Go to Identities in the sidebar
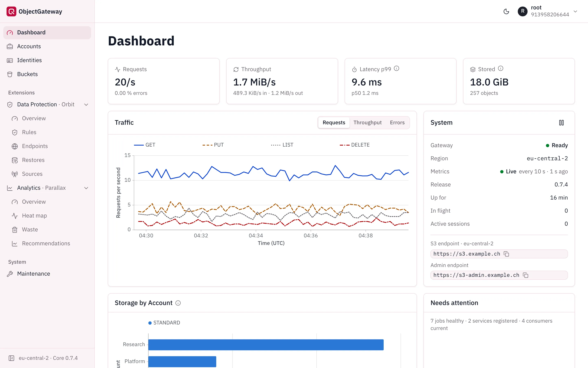The image size is (588, 368). 47,60
